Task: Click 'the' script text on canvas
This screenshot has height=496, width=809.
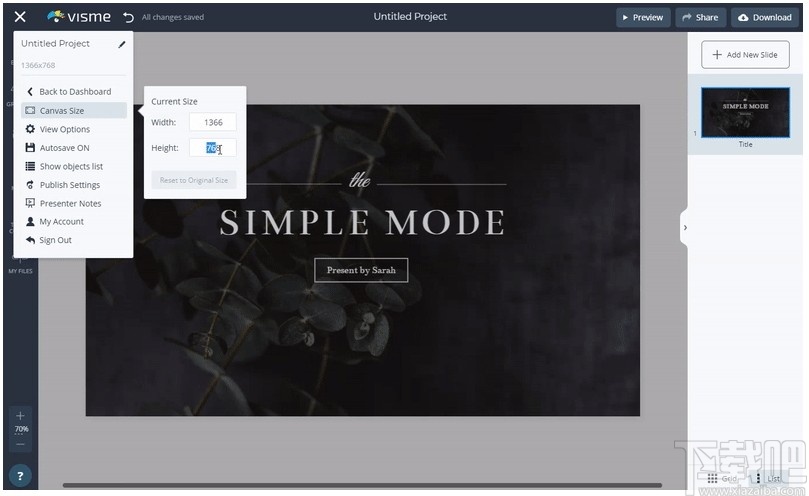Action: (360, 180)
